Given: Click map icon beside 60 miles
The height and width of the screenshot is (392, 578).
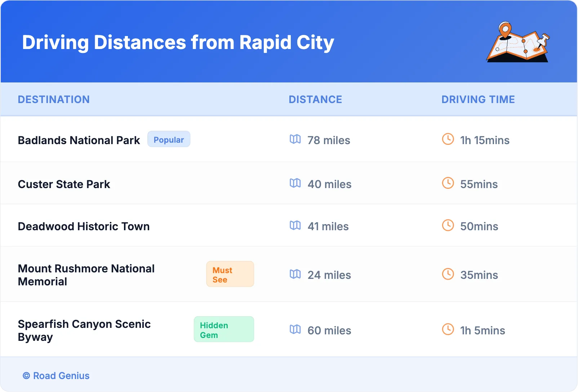Looking at the screenshot, I should pyautogui.click(x=295, y=329).
